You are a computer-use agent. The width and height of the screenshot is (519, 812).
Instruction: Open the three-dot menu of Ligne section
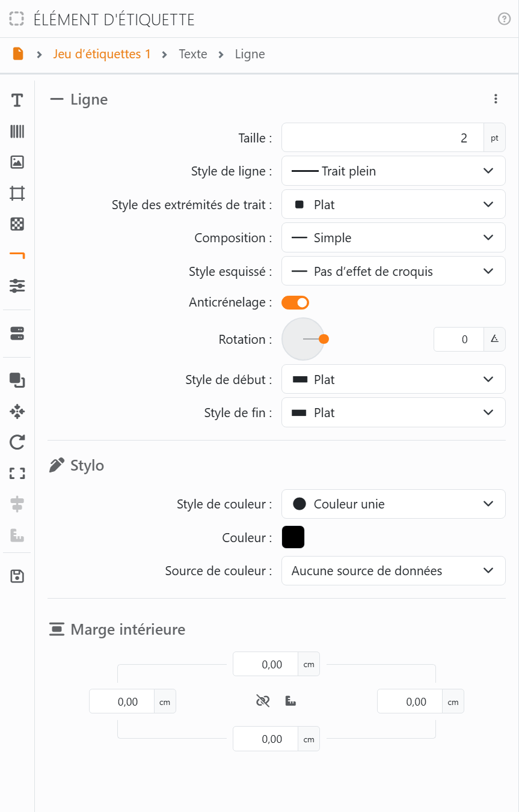point(496,99)
